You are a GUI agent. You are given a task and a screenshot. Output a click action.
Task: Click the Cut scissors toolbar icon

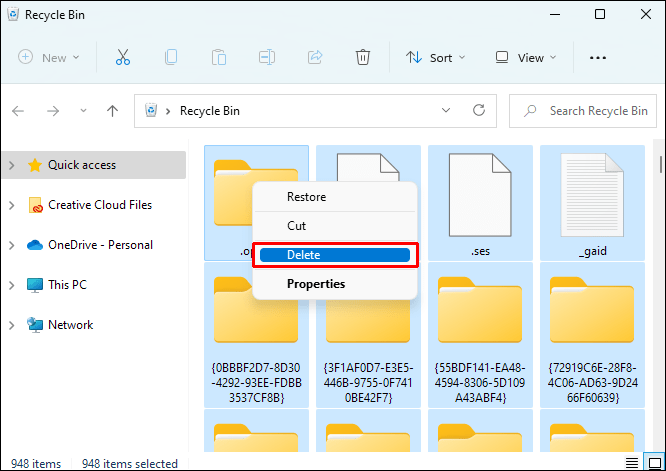tap(123, 57)
